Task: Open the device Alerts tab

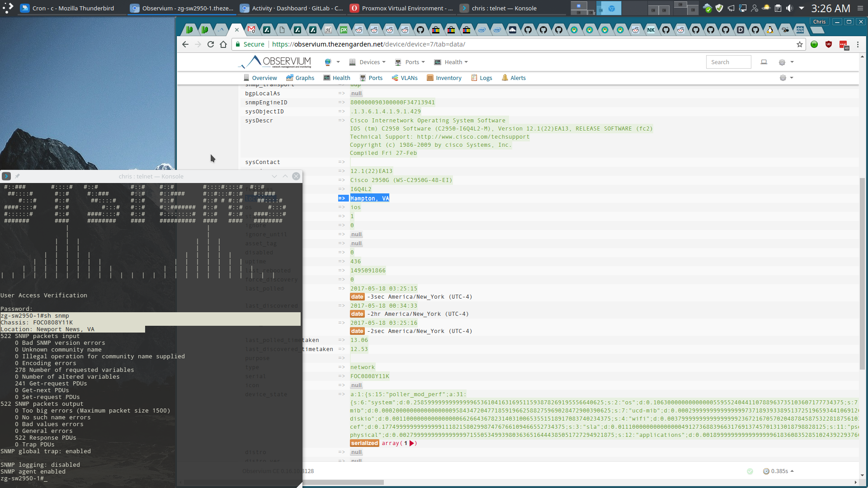Action: point(514,78)
